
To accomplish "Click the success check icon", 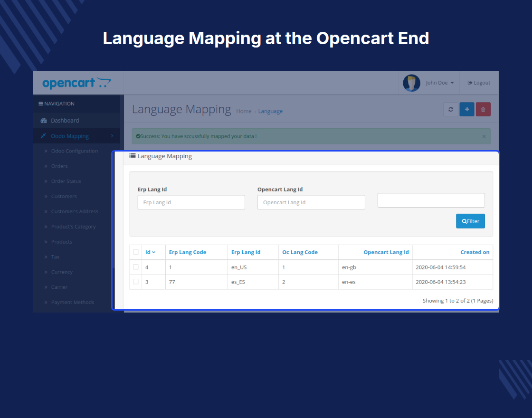I will [138, 136].
